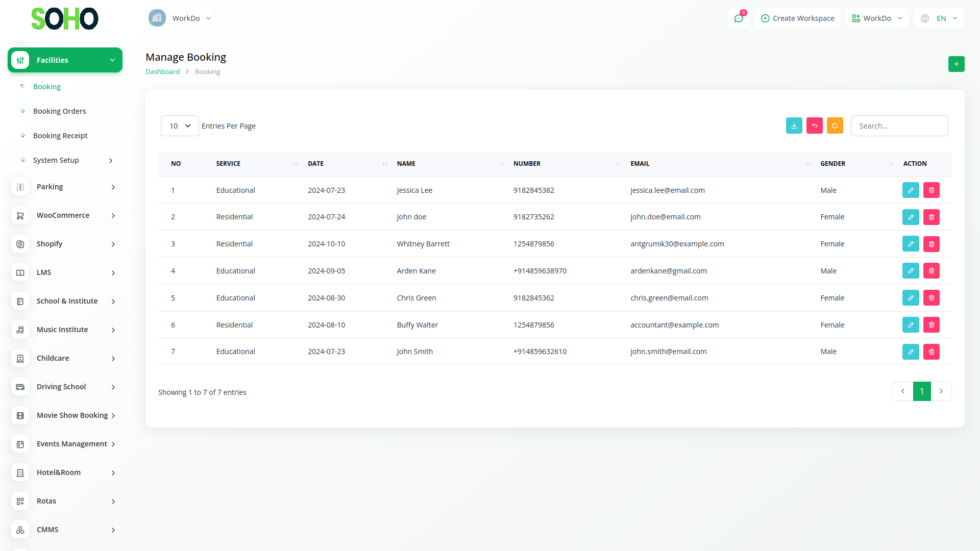This screenshot has height=551, width=980.
Task: Delete Whitney Barrett's booking via trash icon
Action: coord(931,244)
